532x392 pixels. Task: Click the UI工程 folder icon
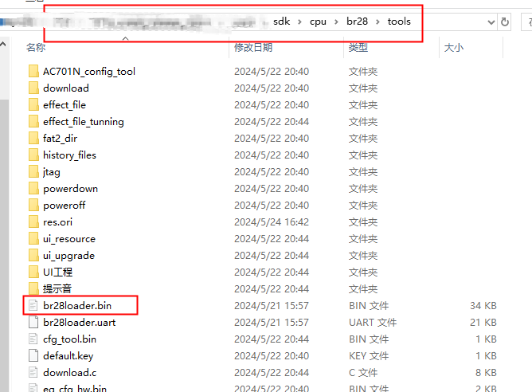click(x=33, y=272)
